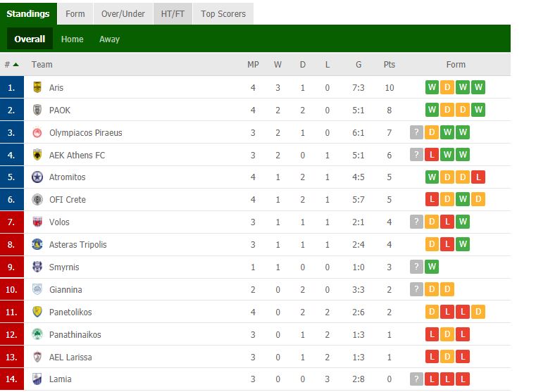
Task: Switch to the Top Scorers tab
Action: (223, 14)
